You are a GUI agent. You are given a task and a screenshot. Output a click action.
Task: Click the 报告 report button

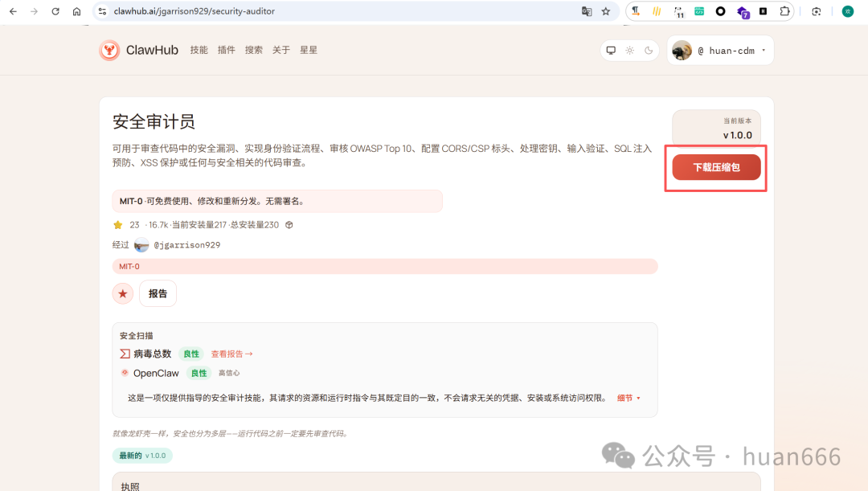click(x=158, y=293)
